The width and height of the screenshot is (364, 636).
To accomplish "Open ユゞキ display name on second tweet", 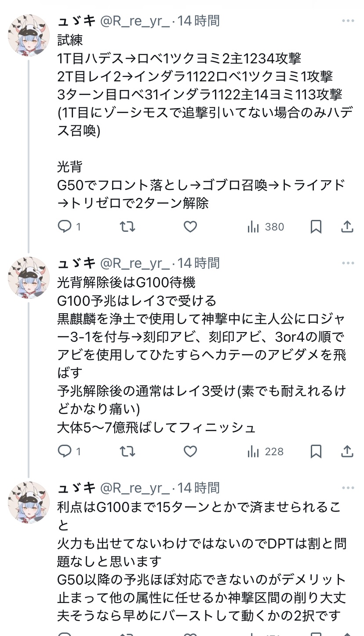I will point(76,263).
